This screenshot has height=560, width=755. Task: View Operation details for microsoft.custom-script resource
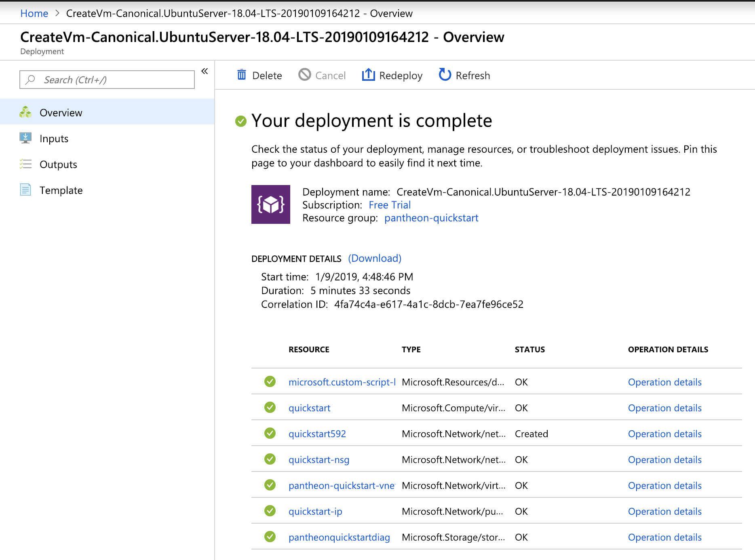coord(664,382)
